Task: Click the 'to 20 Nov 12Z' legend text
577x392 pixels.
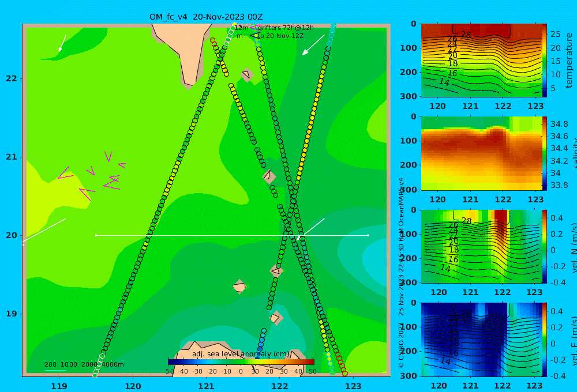Action: pyautogui.click(x=281, y=36)
